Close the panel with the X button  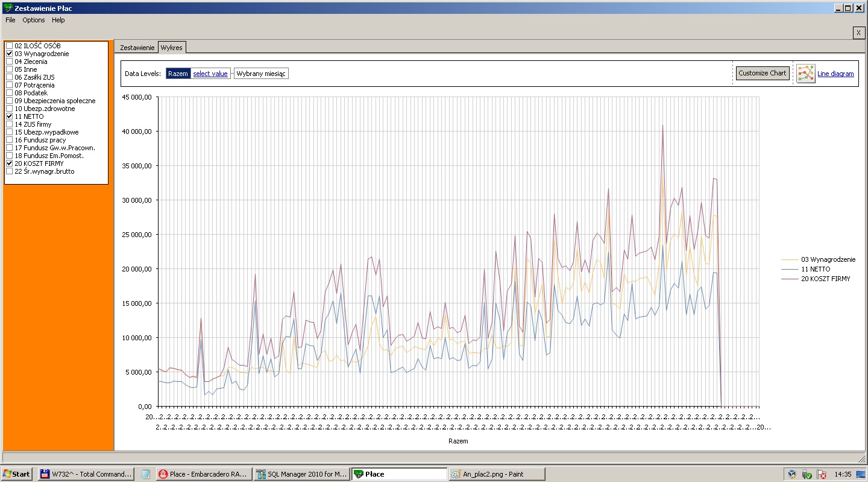point(859,33)
